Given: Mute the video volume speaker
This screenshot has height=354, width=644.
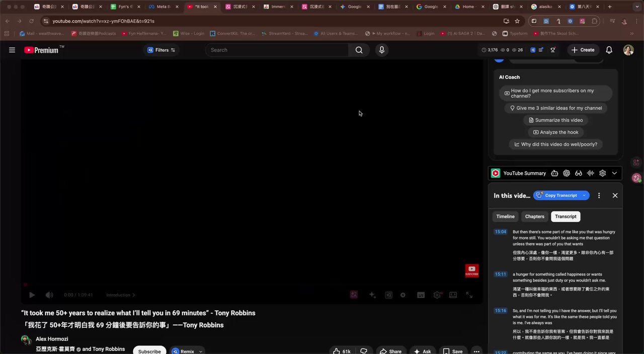Looking at the screenshot, I should (x=49, y=295).
